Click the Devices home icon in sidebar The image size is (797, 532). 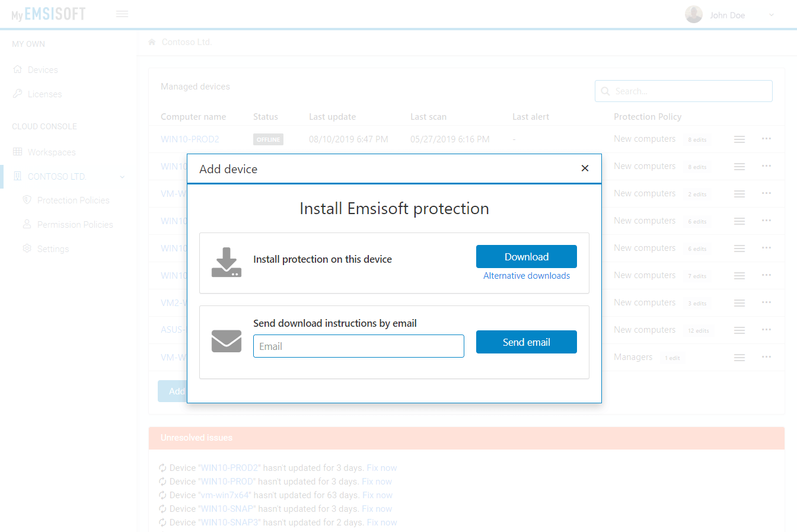(17, 69)
